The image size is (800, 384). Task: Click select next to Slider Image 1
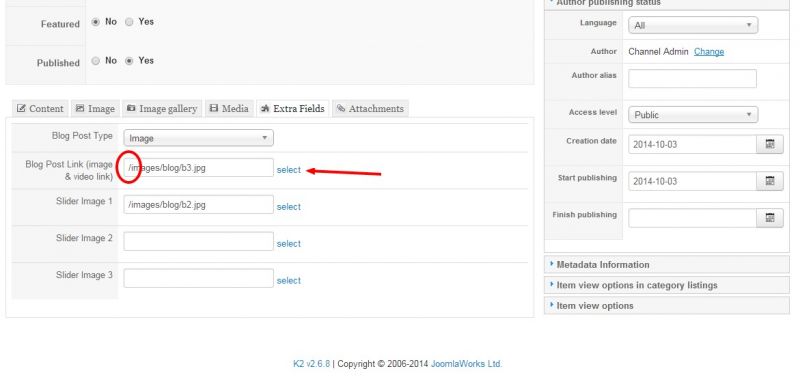pyautogui.click(x=289, y=207)
